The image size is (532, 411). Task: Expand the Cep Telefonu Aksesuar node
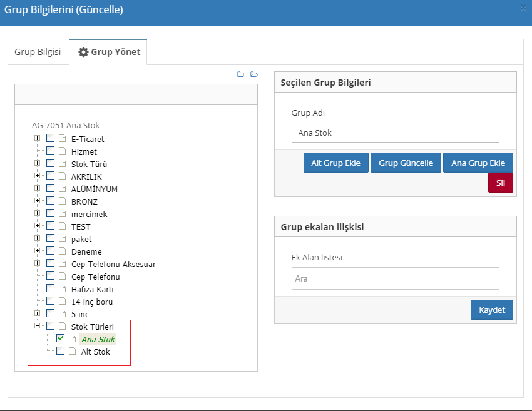pyautogui.click(x=38, y=263)
